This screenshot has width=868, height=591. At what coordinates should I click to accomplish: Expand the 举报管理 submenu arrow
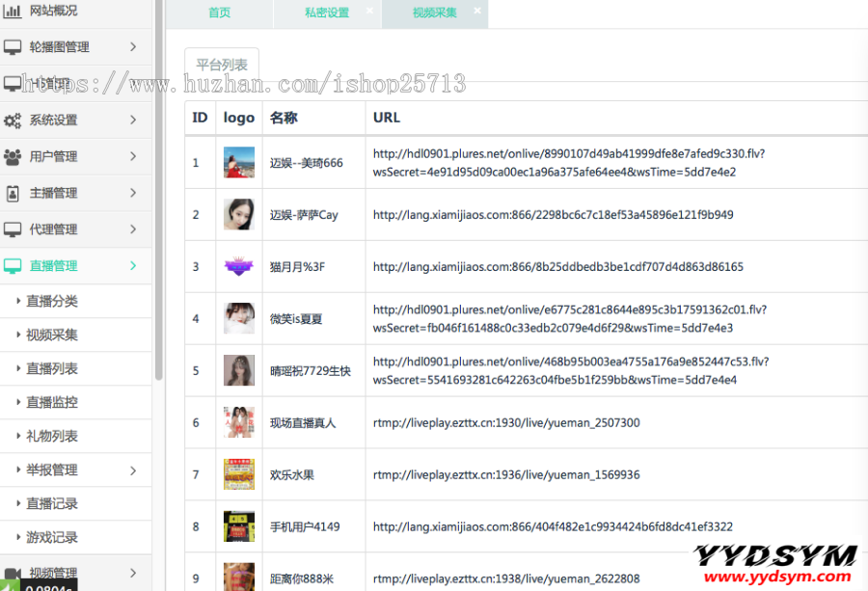[133, 470]
